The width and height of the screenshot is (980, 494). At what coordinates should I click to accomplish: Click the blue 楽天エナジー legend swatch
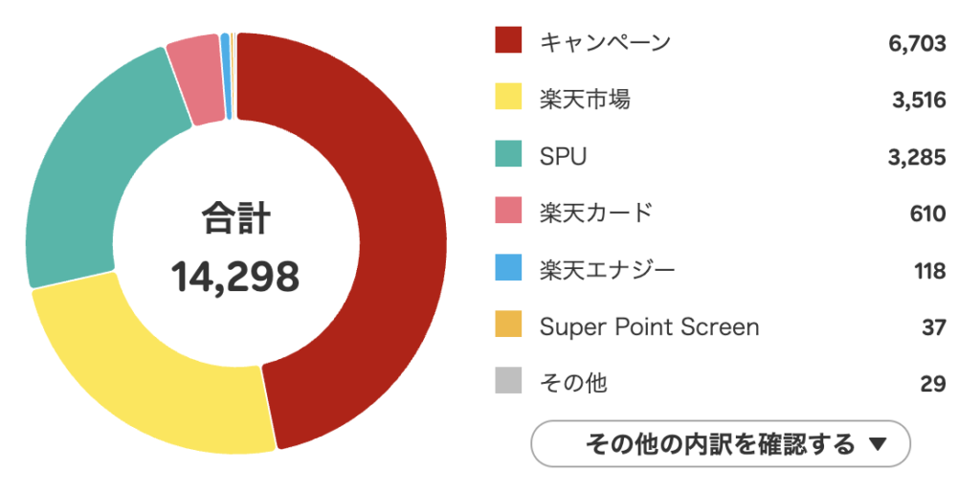(x=508, y=269)
